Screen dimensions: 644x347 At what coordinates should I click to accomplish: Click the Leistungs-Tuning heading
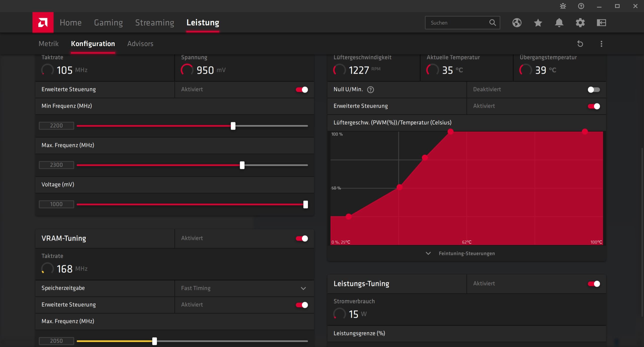[x=361, y=284]
